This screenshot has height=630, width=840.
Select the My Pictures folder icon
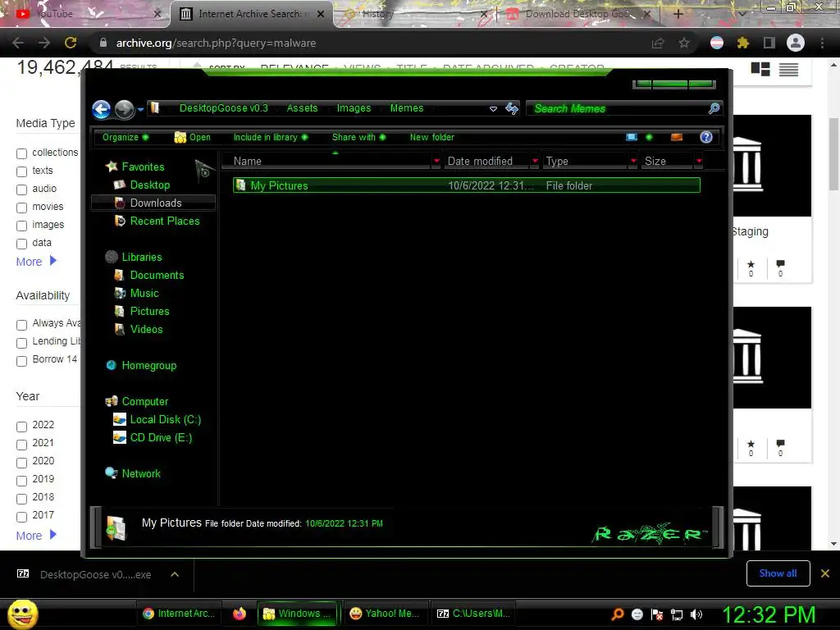pyautogui.click(x=240, y=185)
